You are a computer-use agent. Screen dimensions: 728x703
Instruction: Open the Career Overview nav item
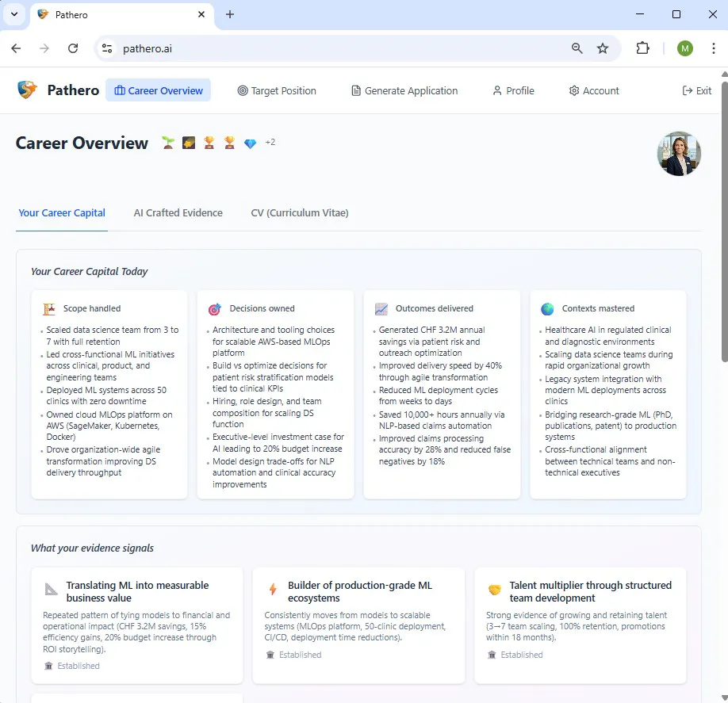click(159, 90)
